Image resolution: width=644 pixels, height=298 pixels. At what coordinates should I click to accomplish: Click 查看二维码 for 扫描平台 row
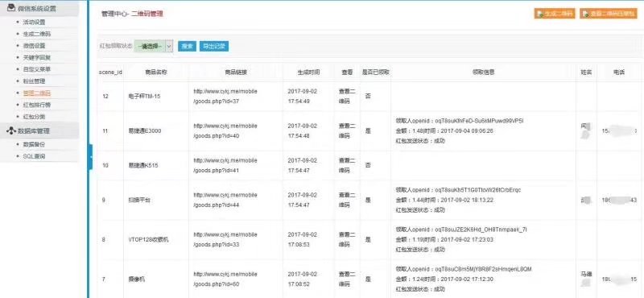coord(347,200)
